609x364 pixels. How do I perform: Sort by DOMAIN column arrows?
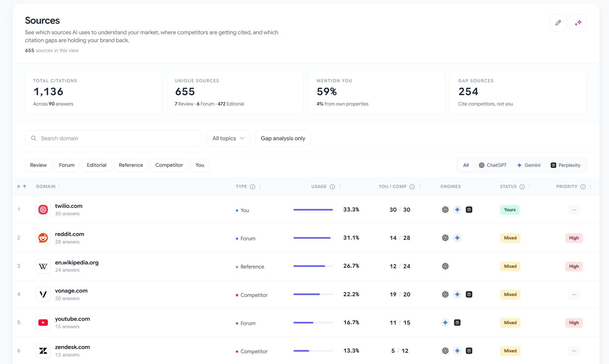pos(59,187)
